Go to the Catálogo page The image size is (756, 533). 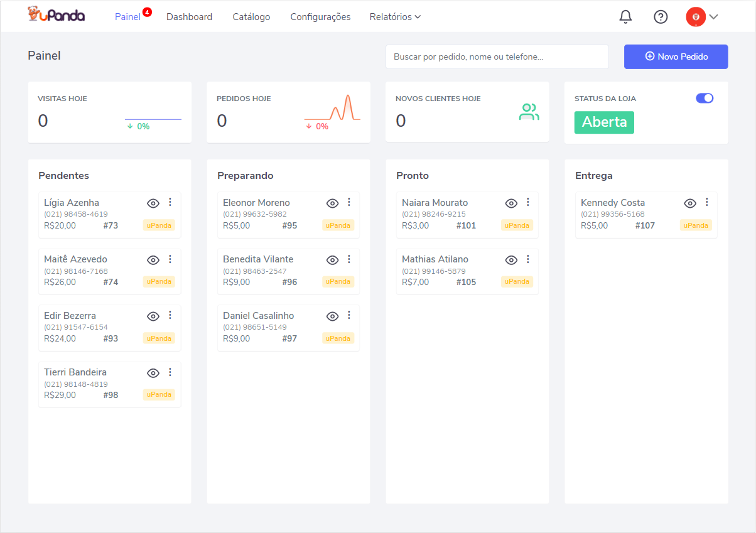coord(251,17)
